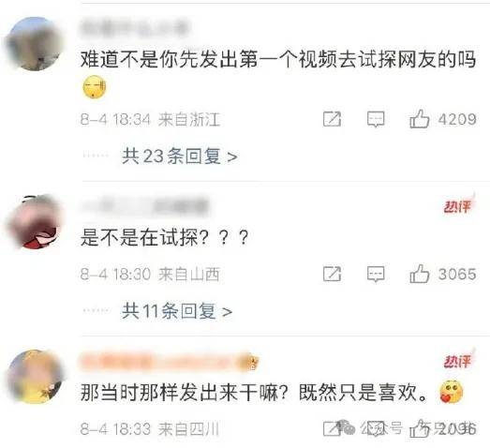
Task: Tap the repost icon on the Shanxi comment
Action: click(332, 275)
